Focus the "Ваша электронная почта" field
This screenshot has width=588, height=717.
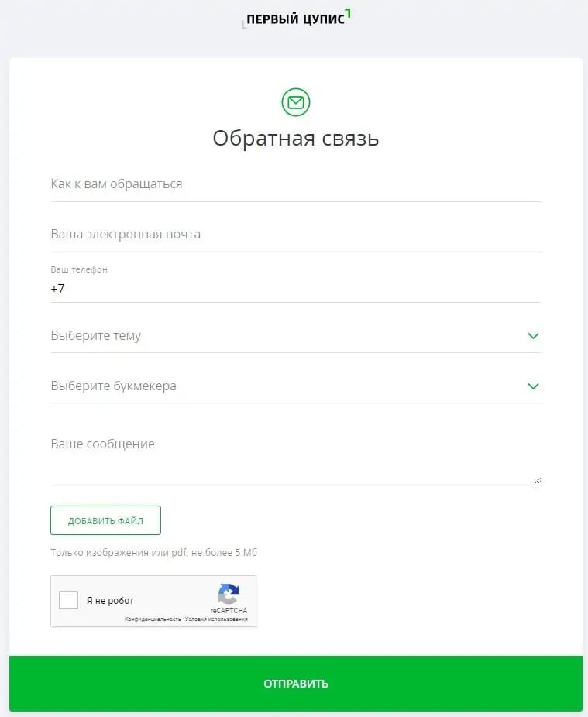click(296, 235)
